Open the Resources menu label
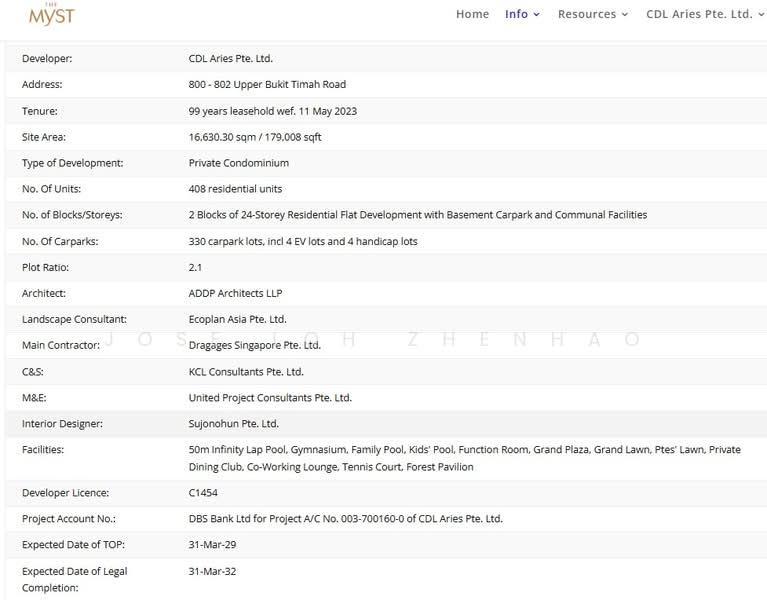Viewport: 767px width, 600px height. (586, 14)
